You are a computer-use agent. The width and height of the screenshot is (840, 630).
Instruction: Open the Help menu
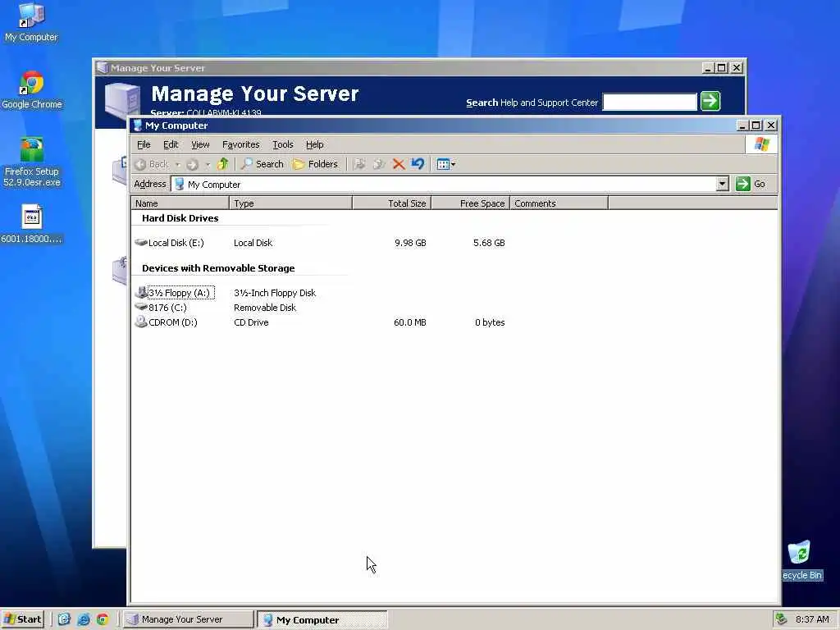click(x=314, y=144)
